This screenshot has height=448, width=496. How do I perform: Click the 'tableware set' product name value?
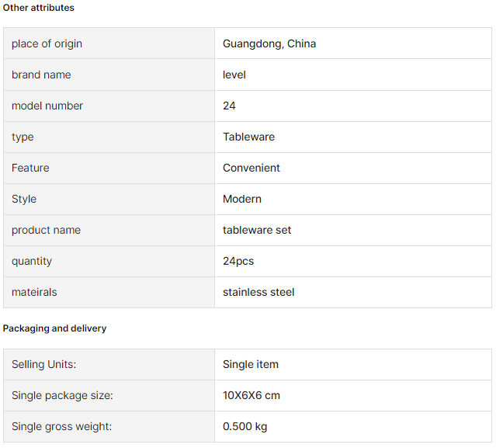257,230
